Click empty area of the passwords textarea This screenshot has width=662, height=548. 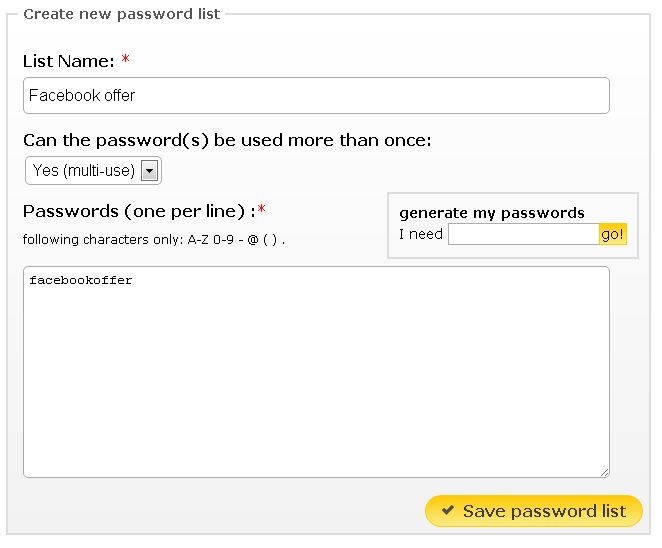pyautogui.click(x=315, y=390)
